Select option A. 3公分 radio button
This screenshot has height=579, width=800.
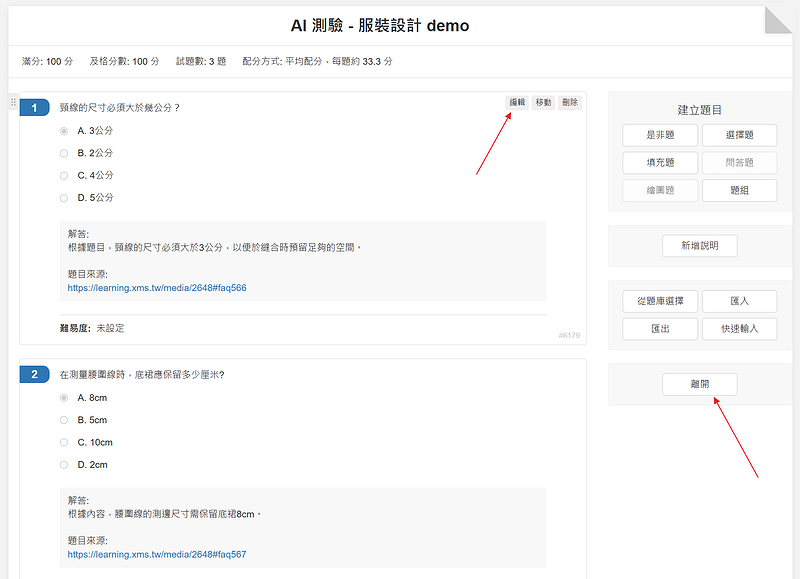pyautogui.click(x=64, y=131)
